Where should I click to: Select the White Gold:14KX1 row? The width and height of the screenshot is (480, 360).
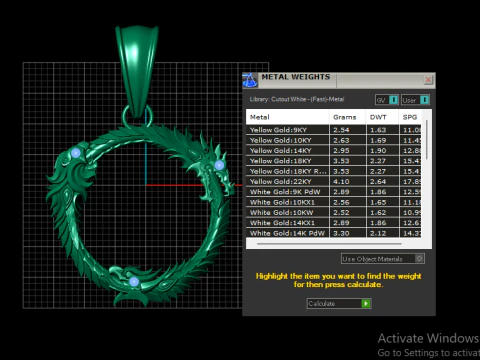pos(333,223)
